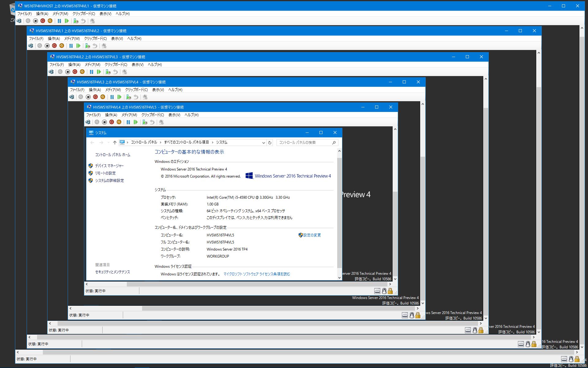Pause the HVSWS16TPVL4 virtual machine

point(112,97)
